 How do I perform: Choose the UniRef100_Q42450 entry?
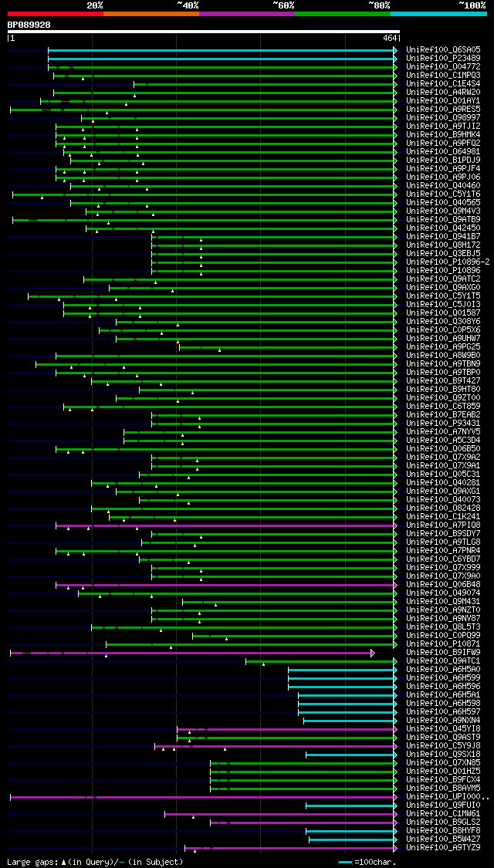tap(443, 228)
